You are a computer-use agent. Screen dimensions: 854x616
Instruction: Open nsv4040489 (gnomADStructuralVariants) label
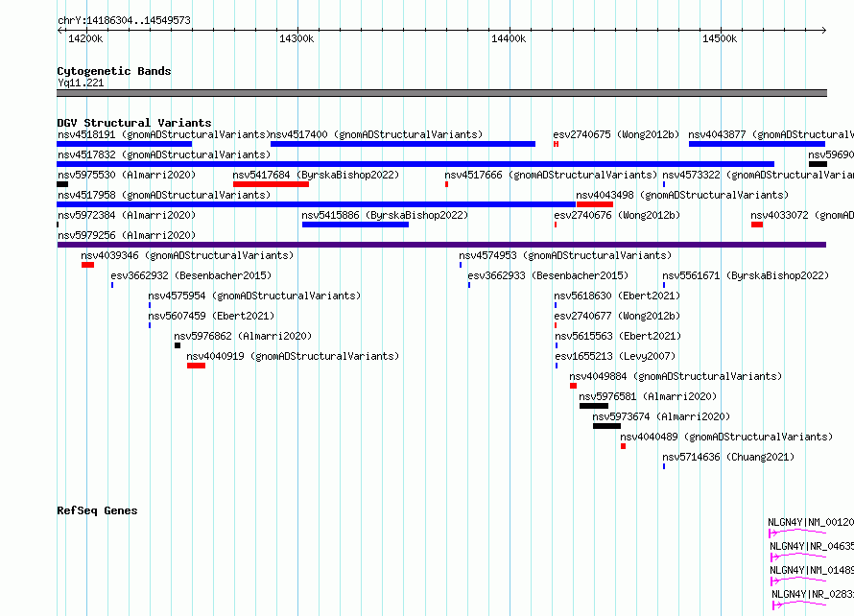click(x=726, y=437)
